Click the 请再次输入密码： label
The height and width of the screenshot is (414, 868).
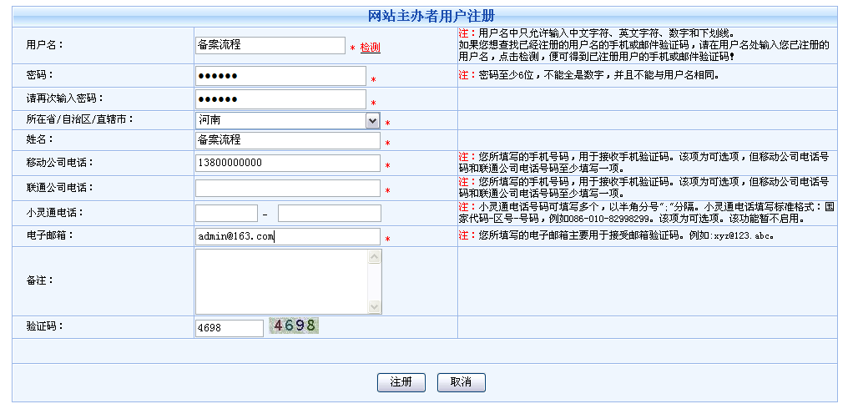pyautogui.click(x=65, y=98)
